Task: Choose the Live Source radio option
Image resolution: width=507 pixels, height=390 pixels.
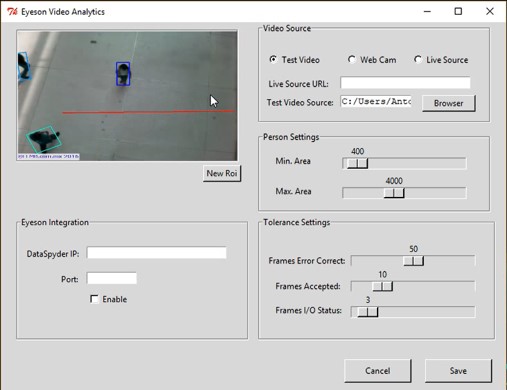Action: coord(418,60)
